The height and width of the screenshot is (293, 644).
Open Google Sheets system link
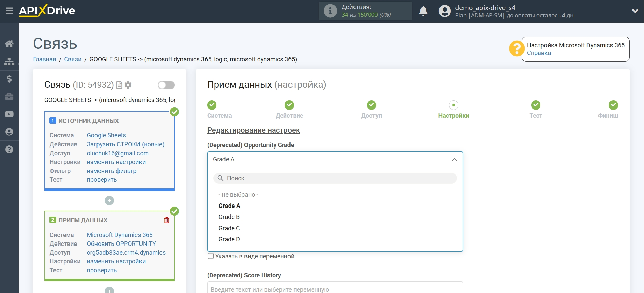(106, 135)
